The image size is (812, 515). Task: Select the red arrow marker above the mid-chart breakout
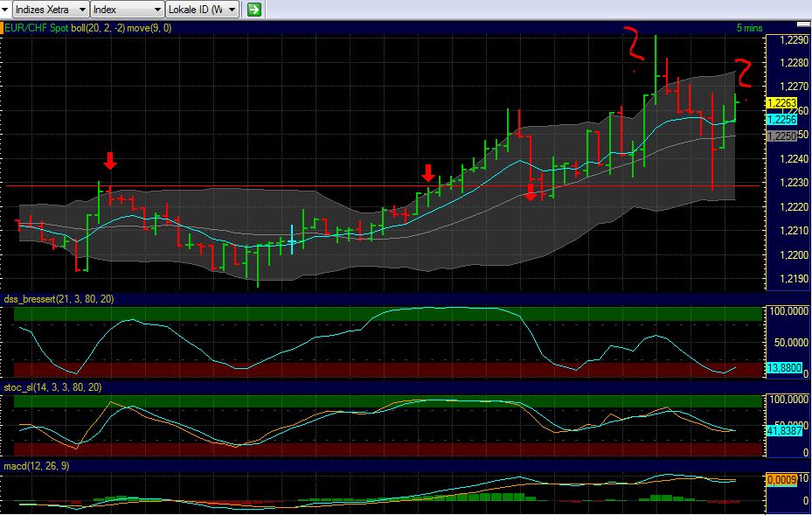tap(427, 172)
